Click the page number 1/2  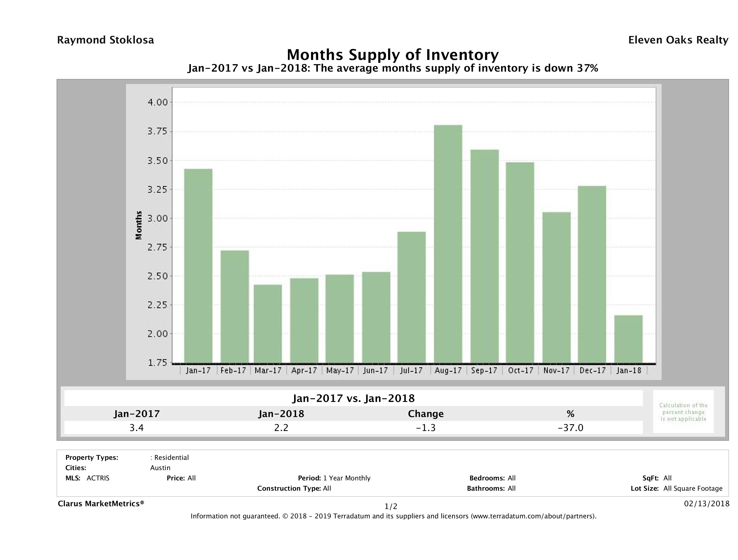(x=391, y=507)
